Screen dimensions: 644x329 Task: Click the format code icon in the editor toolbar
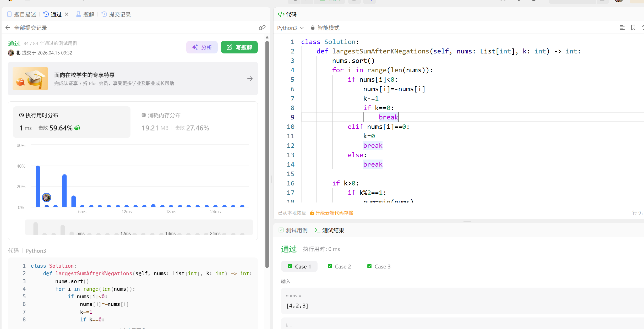pos(622,28)
